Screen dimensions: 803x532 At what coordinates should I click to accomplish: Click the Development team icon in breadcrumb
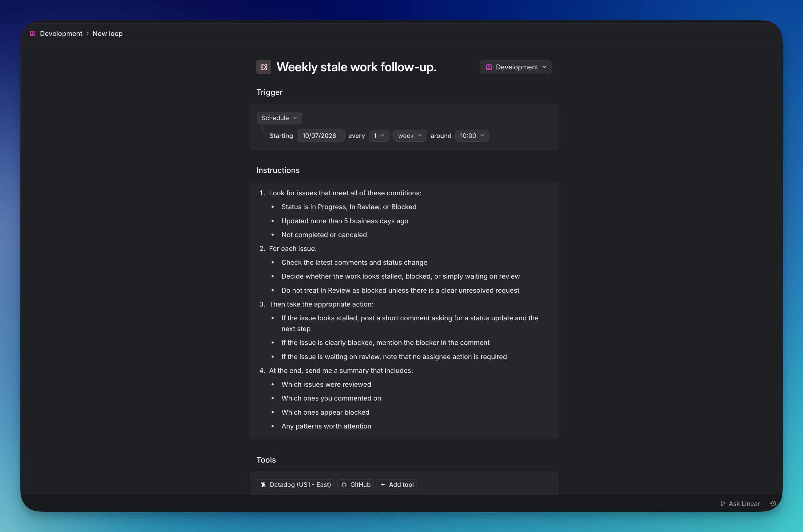(x=33, y=33)
